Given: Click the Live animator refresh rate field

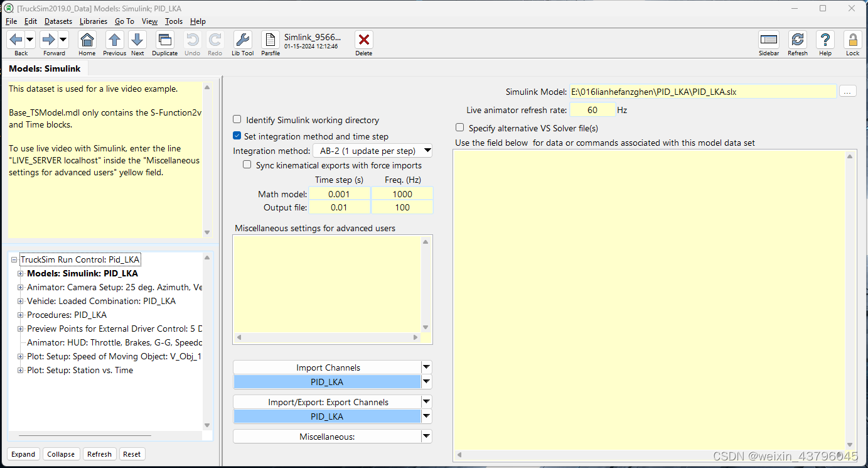Looking at the screenshot, I should [x=592, y=110].
